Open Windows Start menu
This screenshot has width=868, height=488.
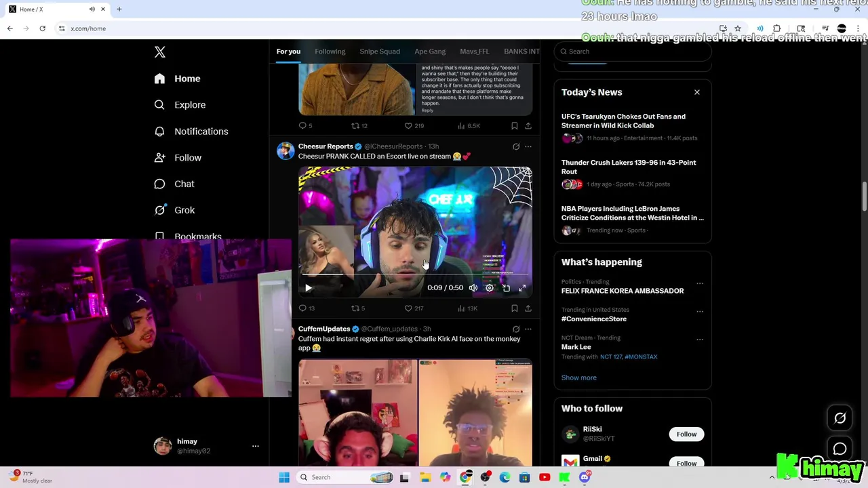click(x=284, y=477)
